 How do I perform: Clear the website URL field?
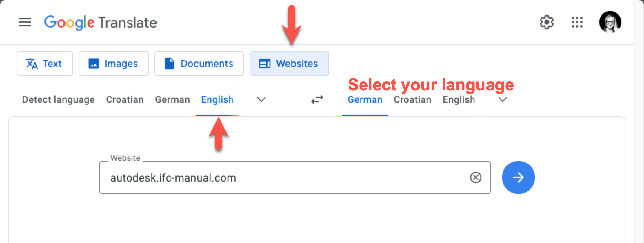tap(475, 177)
